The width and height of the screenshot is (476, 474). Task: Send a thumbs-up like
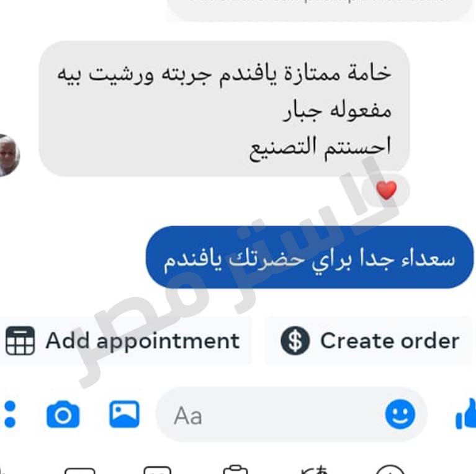(x=467, y=414)
